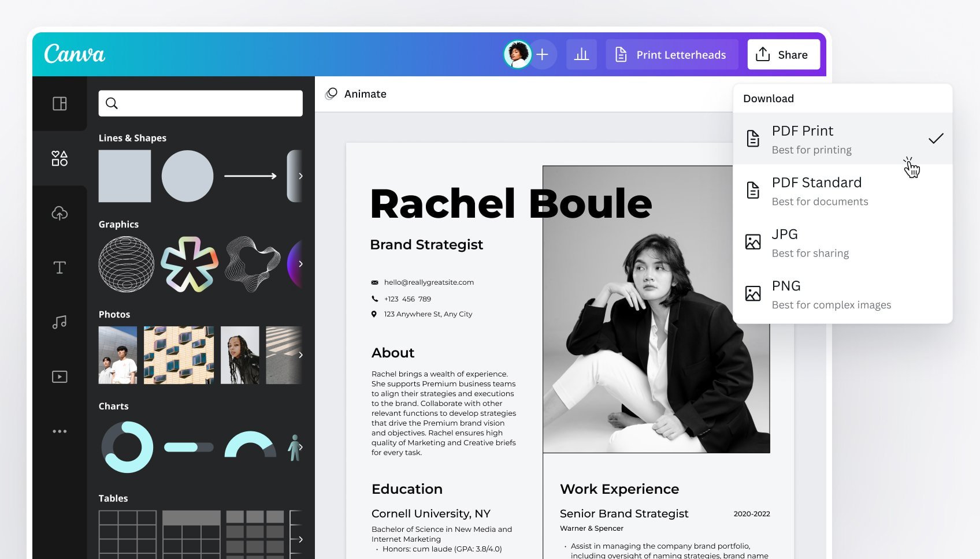Expand more Lines & Shapes options
Image resolution: width=980 pixels, height=559 pixels.
pos(300,176)
